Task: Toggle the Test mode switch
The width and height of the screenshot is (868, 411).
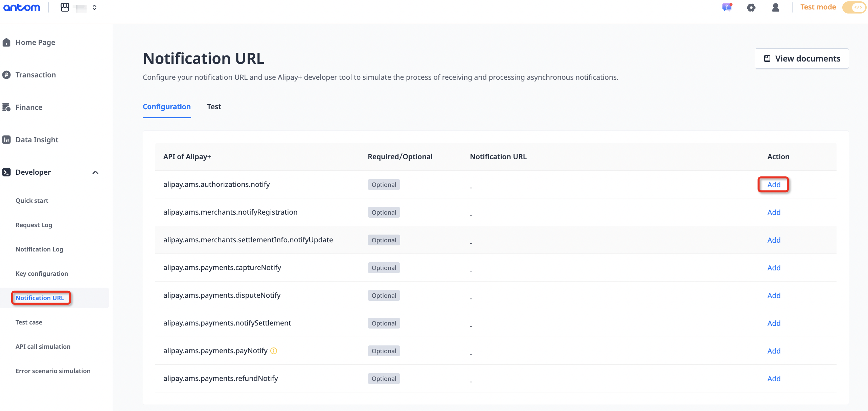Action: click(854, 7)
